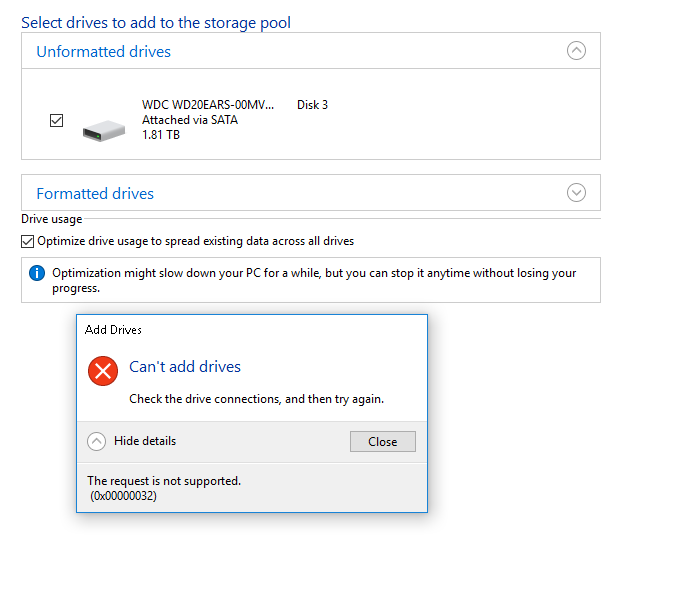Collapse the Unformatted drives section chevron

click(x=576, y=51)
